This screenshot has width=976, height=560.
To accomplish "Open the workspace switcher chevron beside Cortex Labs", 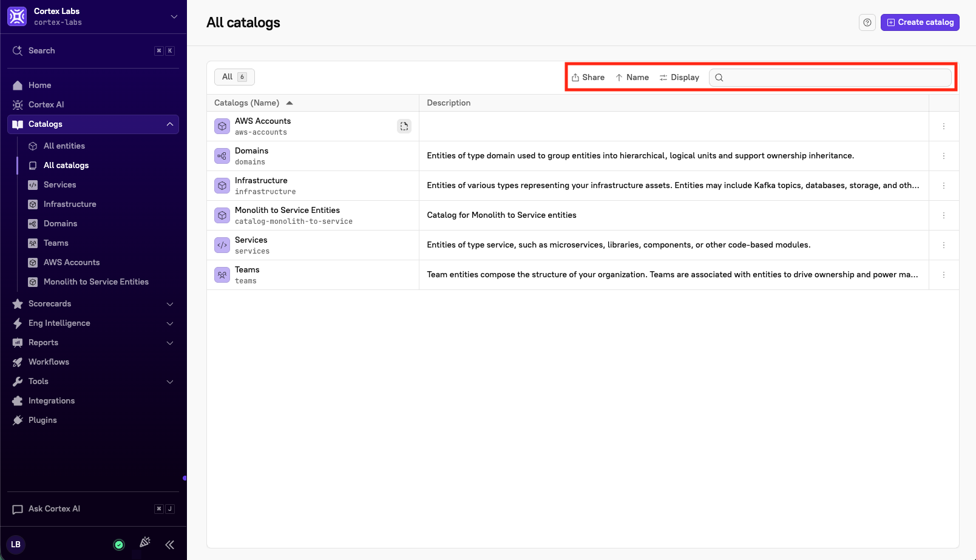I will [x=174, y=16].
